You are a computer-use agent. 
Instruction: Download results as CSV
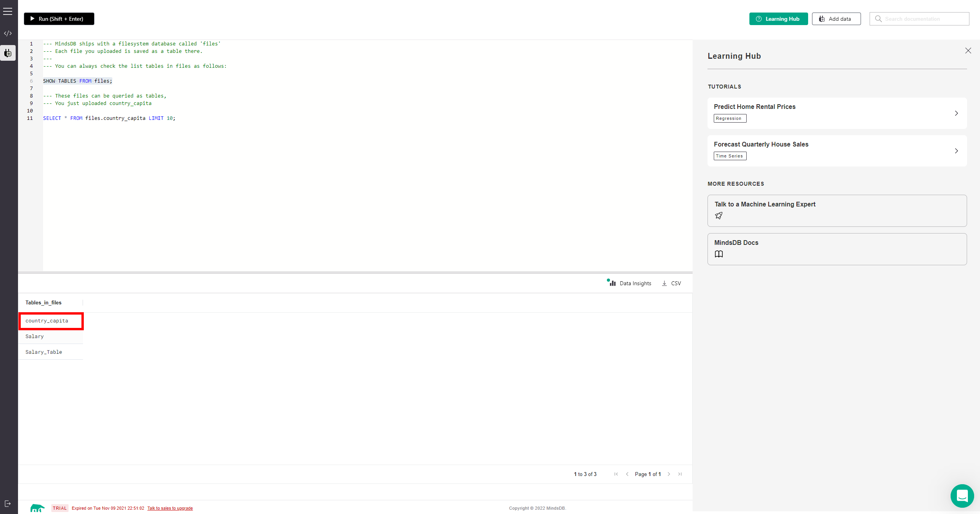point(671,283)
